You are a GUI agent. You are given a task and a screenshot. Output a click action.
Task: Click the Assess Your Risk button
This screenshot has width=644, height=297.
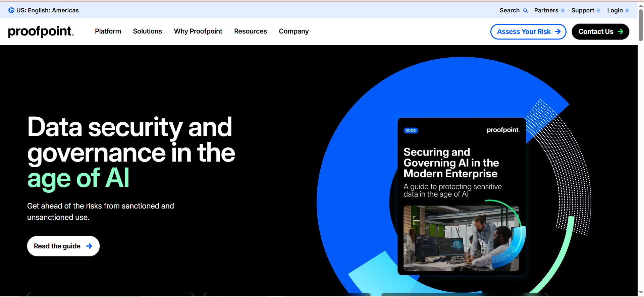pyautogui.click(x=528, y=32)
